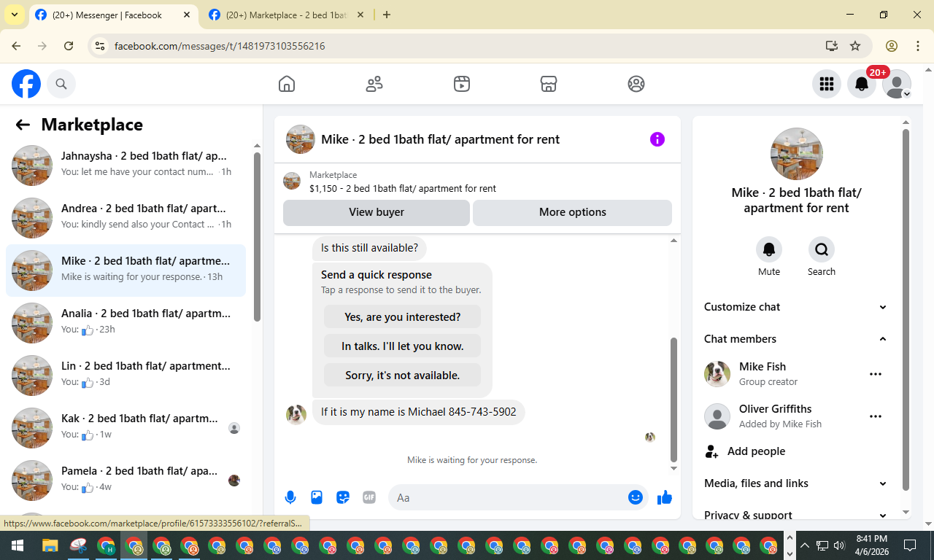This screenshot has height=560, width=934.
Task: Click the More options button
Action: (x=573, y=212)
